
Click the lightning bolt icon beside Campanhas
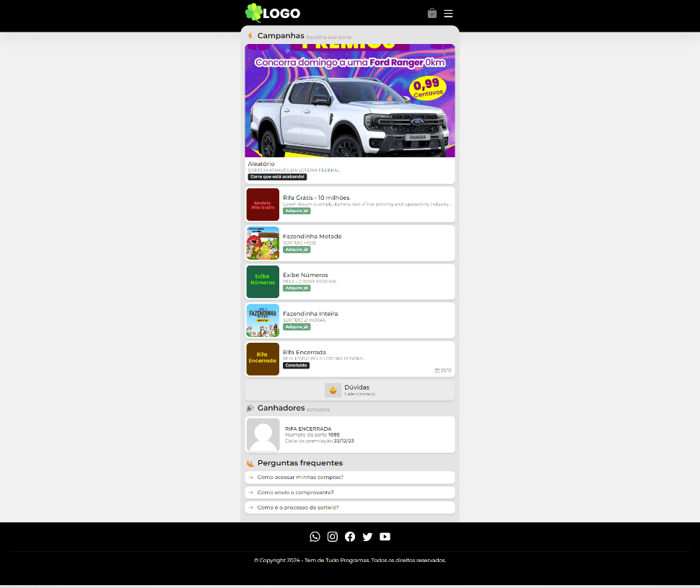pyautogui.click(x=250, y=36)
